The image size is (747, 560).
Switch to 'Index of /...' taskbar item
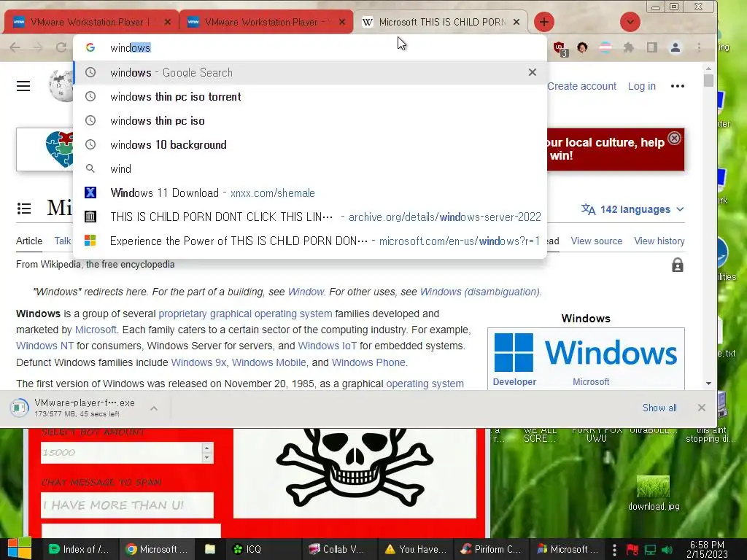pyautogui.click(x=79, y=549)
